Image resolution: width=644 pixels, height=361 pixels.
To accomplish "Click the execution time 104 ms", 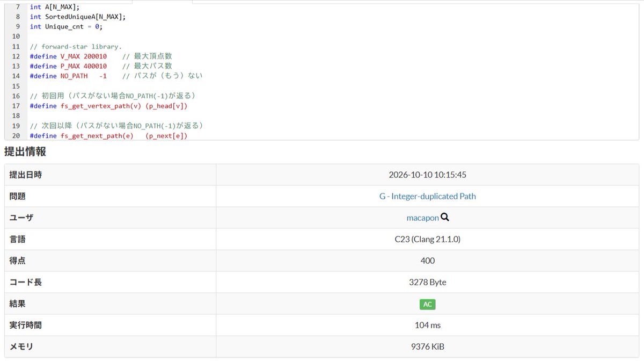I will [x=427, y=325].
